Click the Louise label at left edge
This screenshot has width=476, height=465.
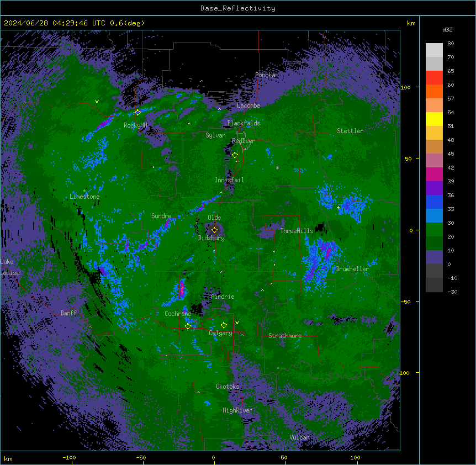click(10, 273)
